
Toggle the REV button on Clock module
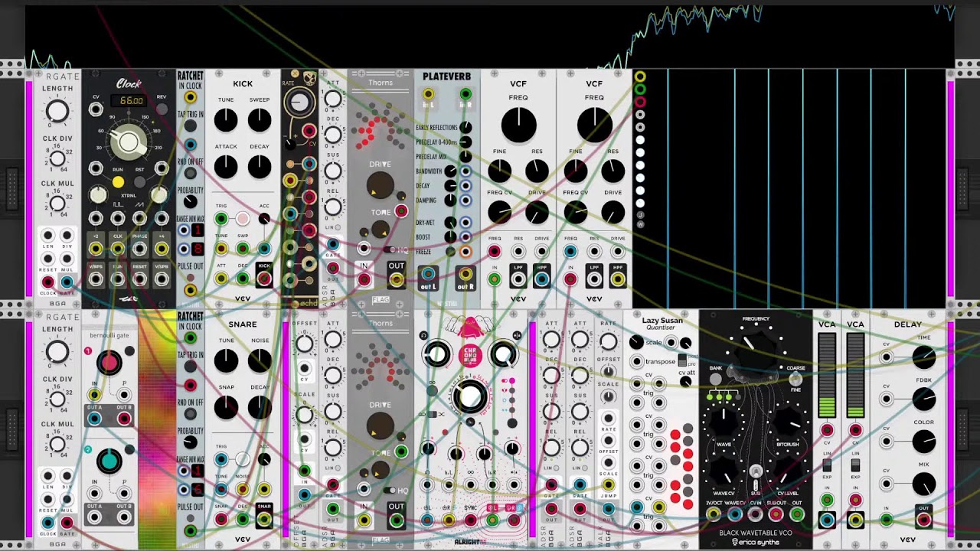(161, 109)
